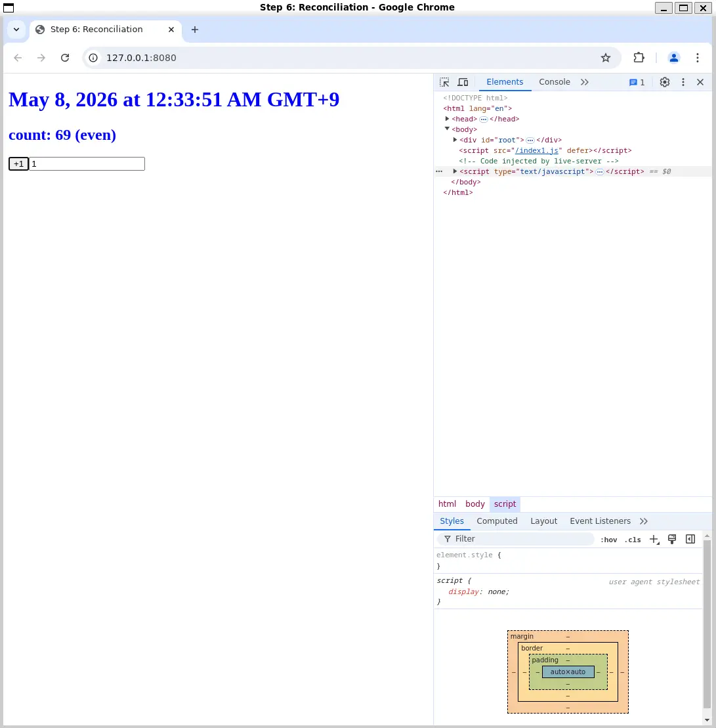Viewport: 716px width, 728px height.
Task: Select the html lang="en" node
Action: (x=478, y=108)
